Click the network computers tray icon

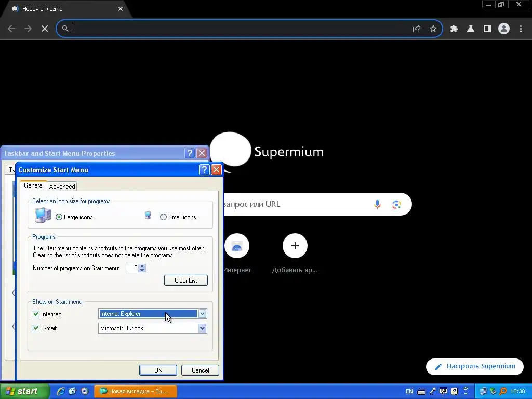(483, 391)
